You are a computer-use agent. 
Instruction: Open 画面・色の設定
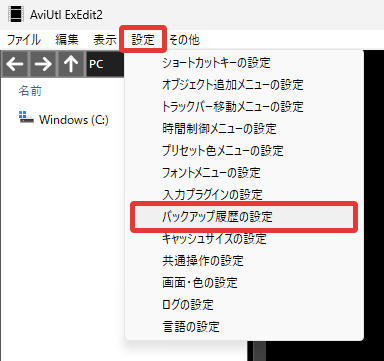[244, 282]
